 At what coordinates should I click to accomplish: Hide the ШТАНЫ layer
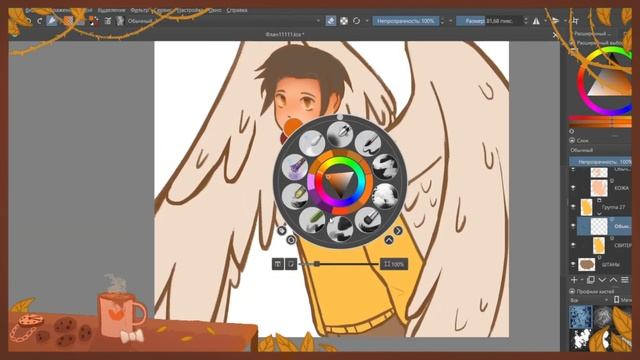click(573, 264)
